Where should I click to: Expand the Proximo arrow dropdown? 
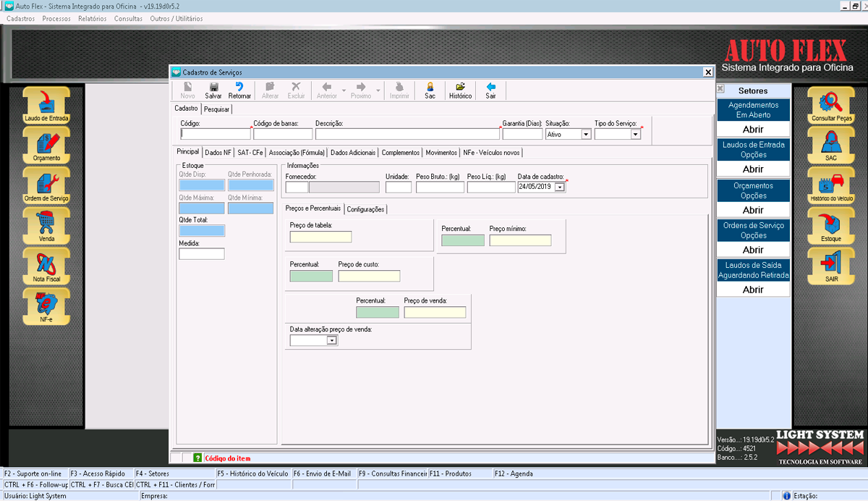pos(378,91)
